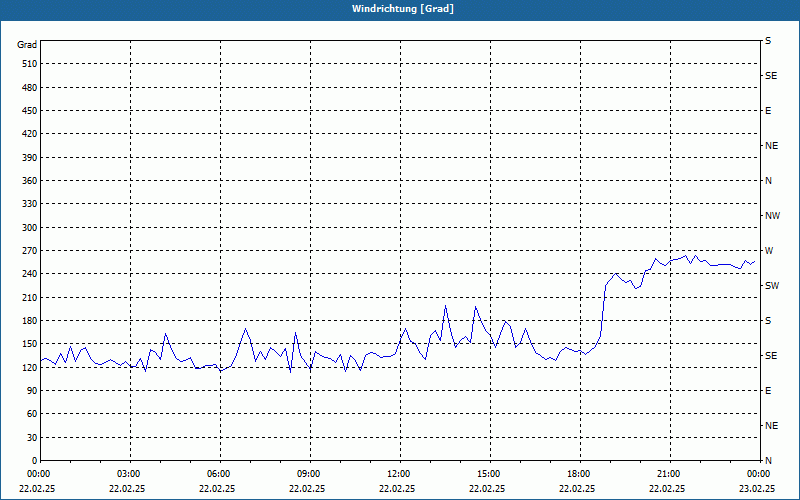Screen dimensions: 800x500
Task: Click the N label level with 0 degrees
Action: click(768, 461)
